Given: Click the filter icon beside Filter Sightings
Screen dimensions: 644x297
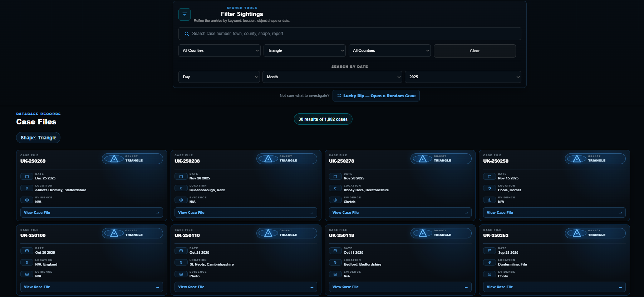Looking at the screenshot, I should coord(185,14).
